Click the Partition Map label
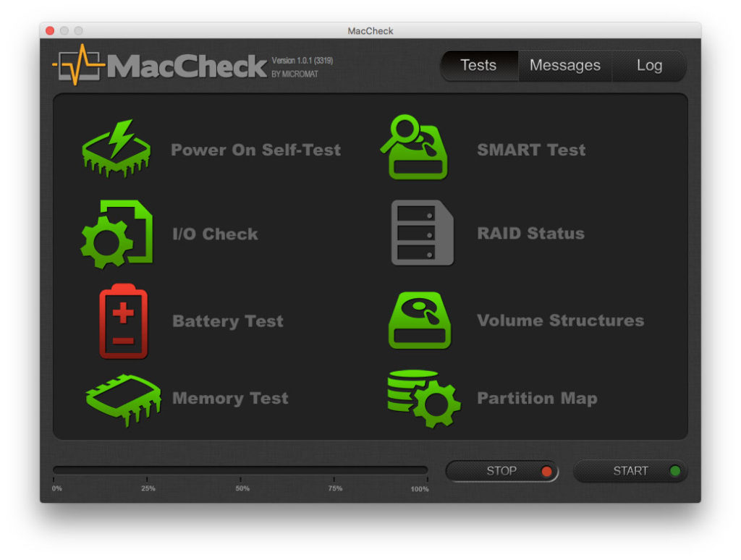Viewport: 741px width, 560px height. pos(538,399)
